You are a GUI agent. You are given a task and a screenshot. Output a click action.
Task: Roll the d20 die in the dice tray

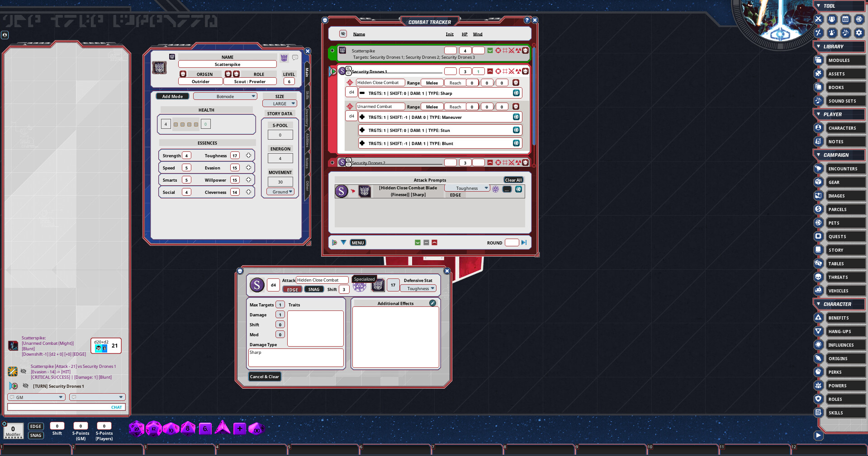click(x=136, y=428)
